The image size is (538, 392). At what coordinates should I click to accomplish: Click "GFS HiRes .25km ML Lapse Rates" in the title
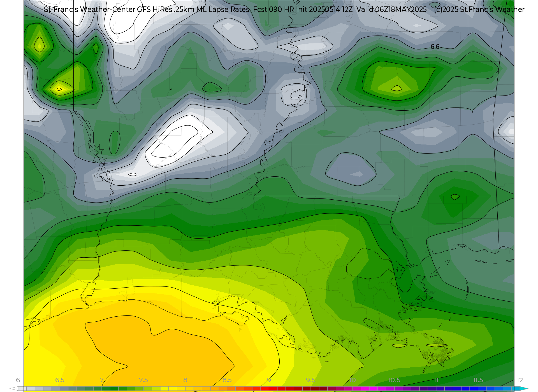[193, 10]
